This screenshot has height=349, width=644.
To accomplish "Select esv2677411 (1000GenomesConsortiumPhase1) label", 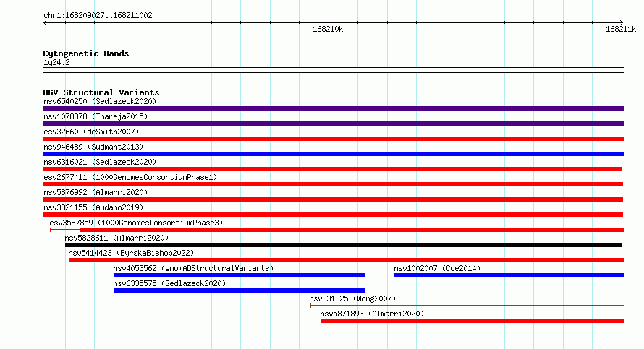I will (130, 177).
